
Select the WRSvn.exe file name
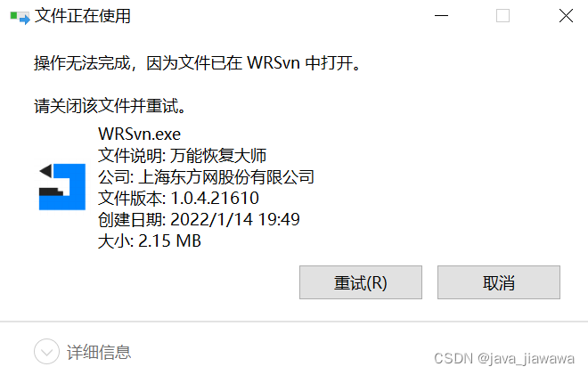[x=140, y=134]
